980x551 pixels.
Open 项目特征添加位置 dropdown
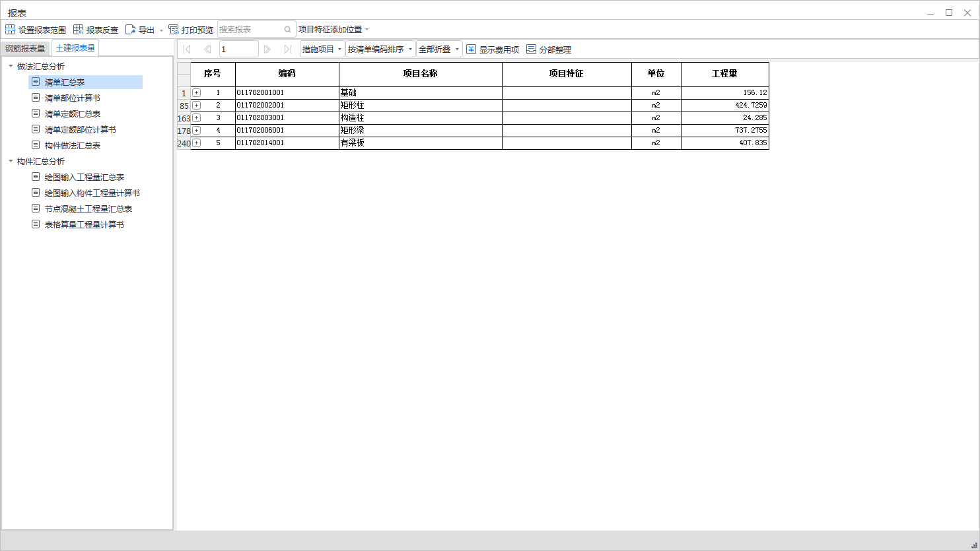point(333,30)
